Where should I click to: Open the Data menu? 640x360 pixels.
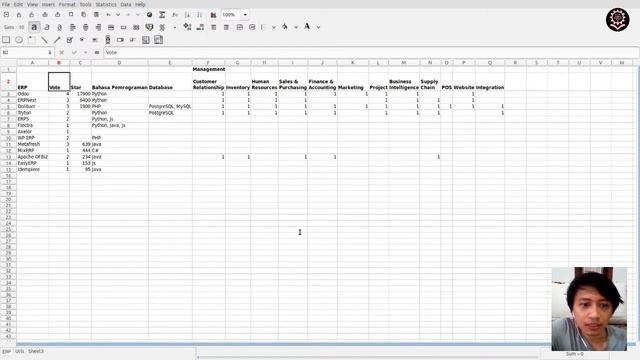[x=126, y=4]
